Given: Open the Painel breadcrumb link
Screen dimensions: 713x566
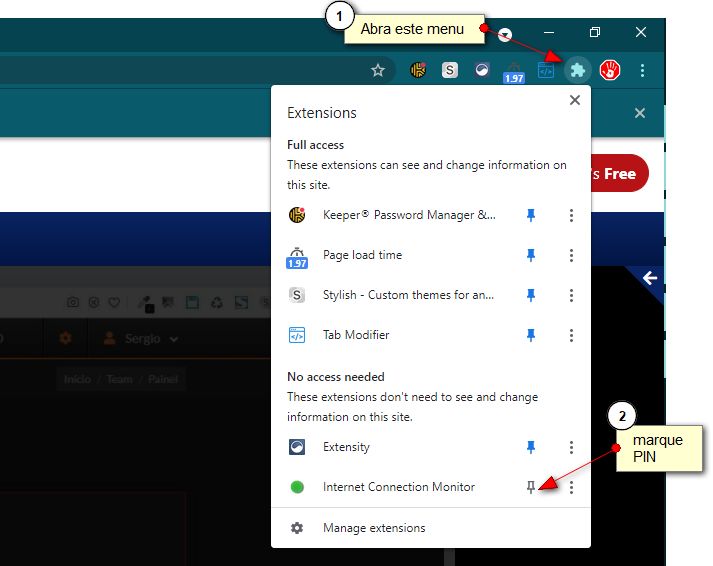Looking at the screenshot, I should click(x=163, y=379).
